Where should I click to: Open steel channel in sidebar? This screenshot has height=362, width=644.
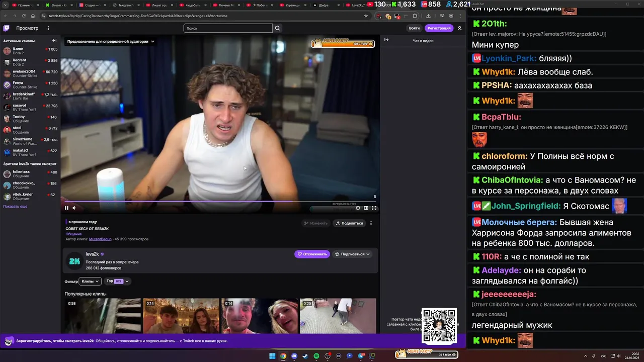(x=30, y=130)
